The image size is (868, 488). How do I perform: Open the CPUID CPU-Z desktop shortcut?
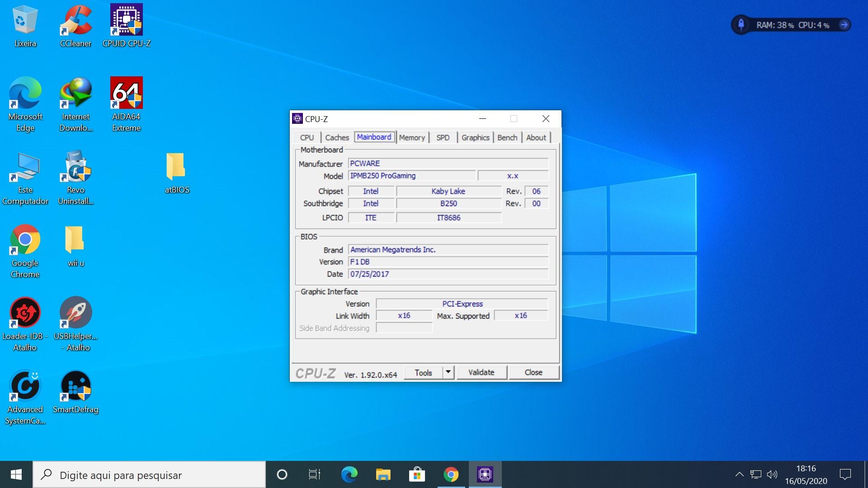(x=127, y=26)
